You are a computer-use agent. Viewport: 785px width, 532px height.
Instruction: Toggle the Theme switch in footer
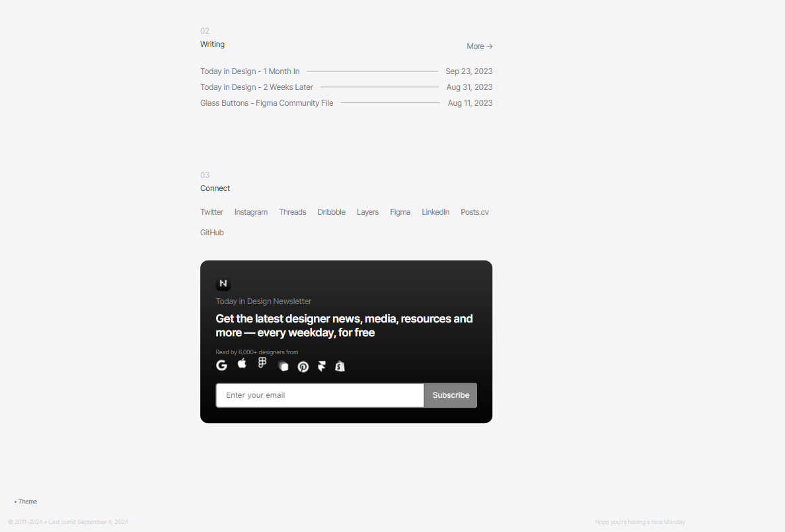[x=26, y=502]
